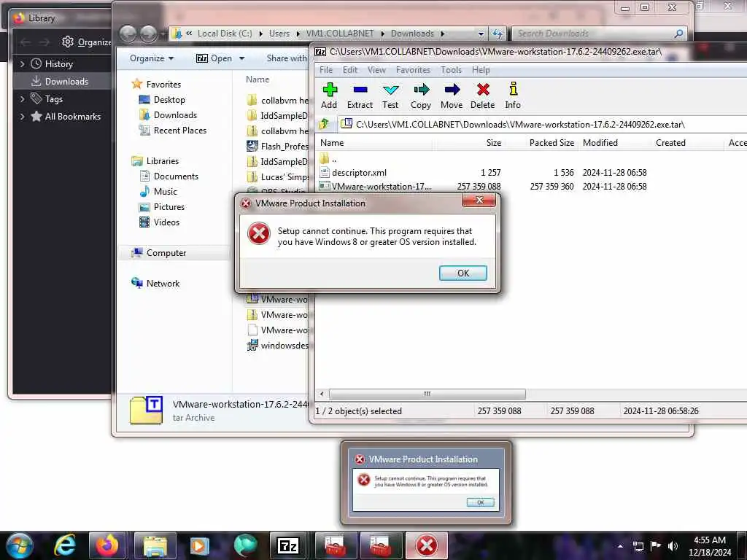Click OK in VMware Product Installation dialog
The width and height of the screenshot is (747, 560).
pyautogui.click(x=463, y=273)
